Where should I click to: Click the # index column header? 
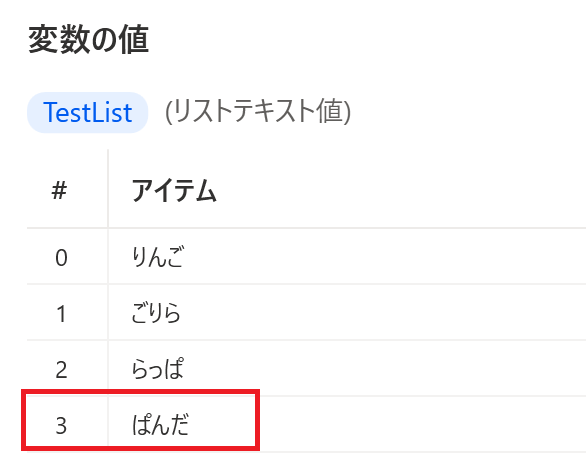59,190
